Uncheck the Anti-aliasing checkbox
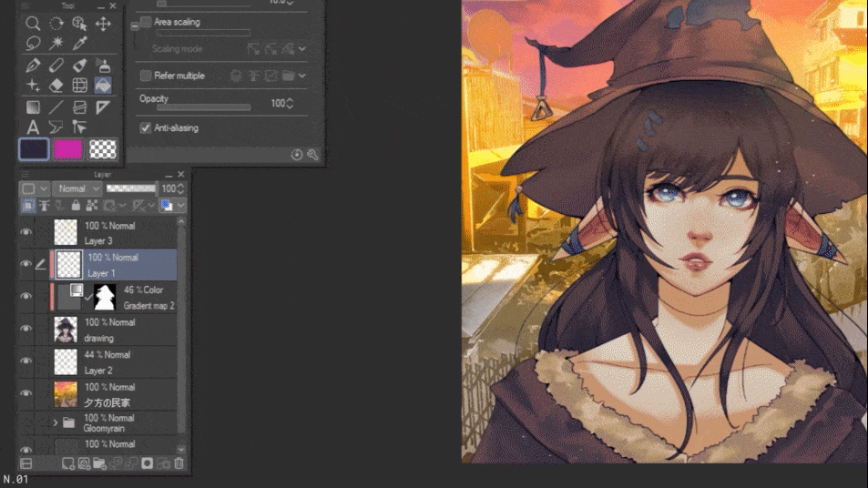This screenshot has width=868, height=488. pos(146,127)
